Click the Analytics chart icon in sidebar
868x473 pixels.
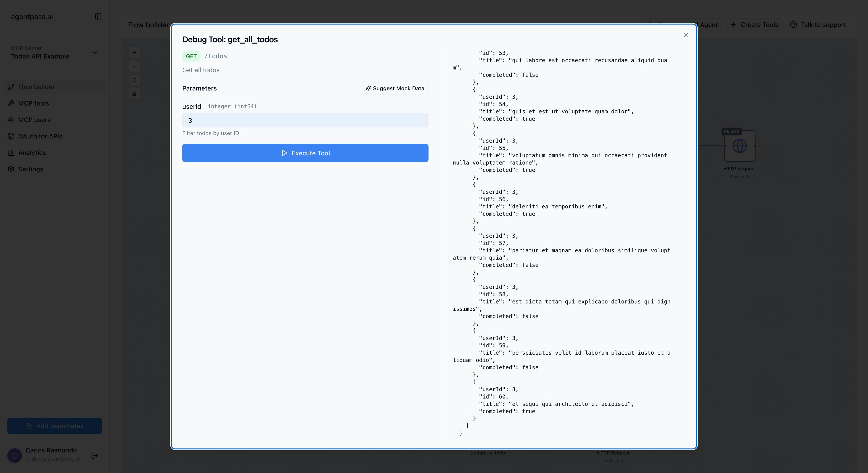click(11, 153)
